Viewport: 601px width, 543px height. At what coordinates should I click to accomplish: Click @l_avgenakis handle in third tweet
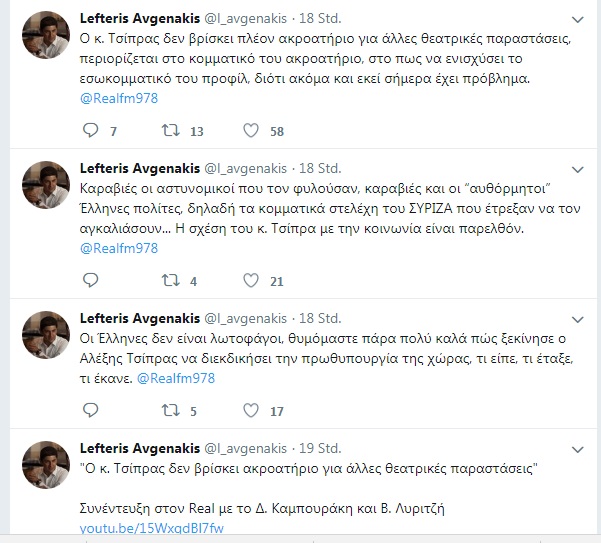point(246,318)
